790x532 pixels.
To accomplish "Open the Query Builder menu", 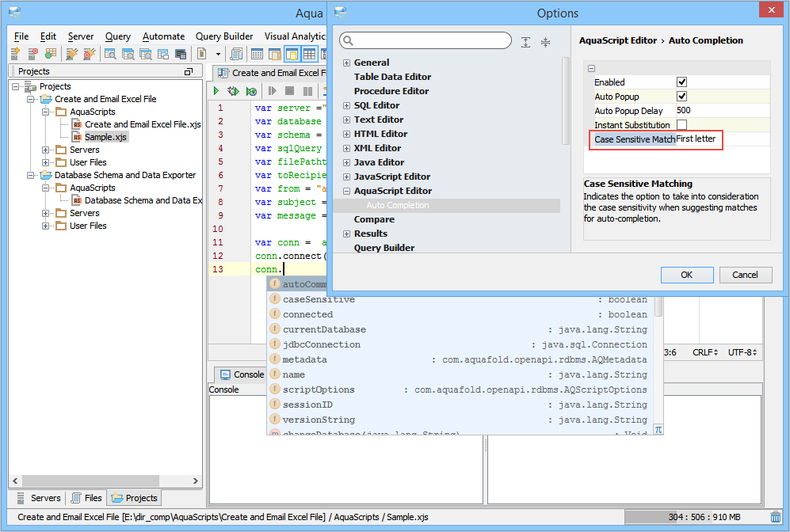I will (224, 36).
